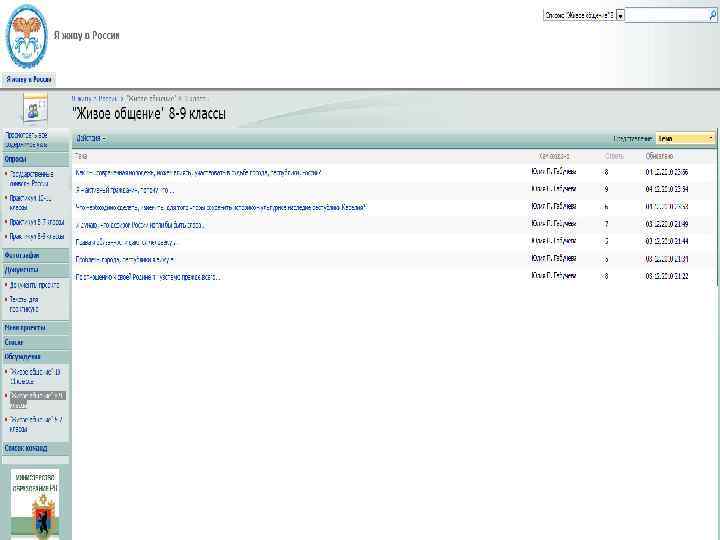This screenshot has width=720, height=540.
Task: Click author Юлия Г. Габуева in 'активный гражданин' row
Action: click(x=553, y=189)
